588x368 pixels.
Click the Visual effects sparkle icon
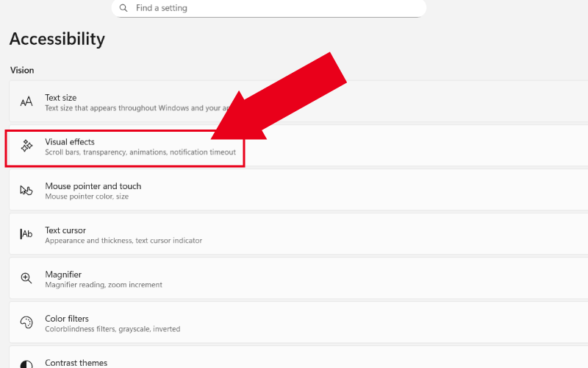[26, 146]
